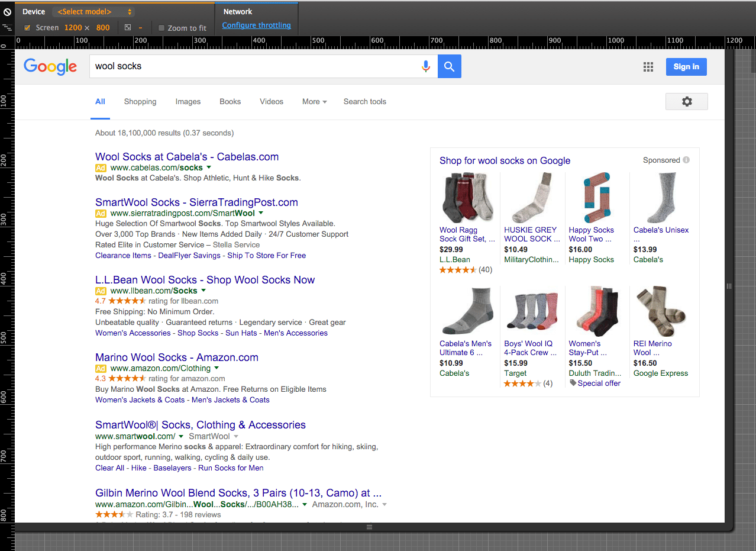The image size is (756, 551).
Task: Click Wool Ragg Sock Gift Set image
Action: point(468,198)
